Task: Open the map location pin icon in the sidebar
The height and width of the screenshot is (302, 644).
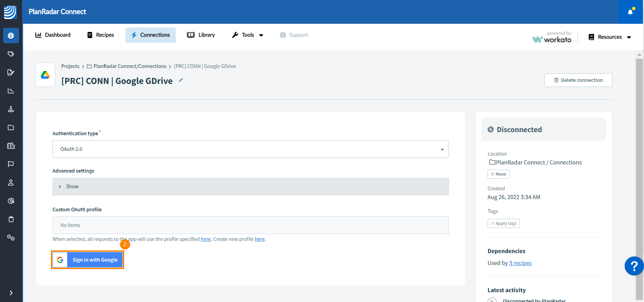Action: coord(11,109)
